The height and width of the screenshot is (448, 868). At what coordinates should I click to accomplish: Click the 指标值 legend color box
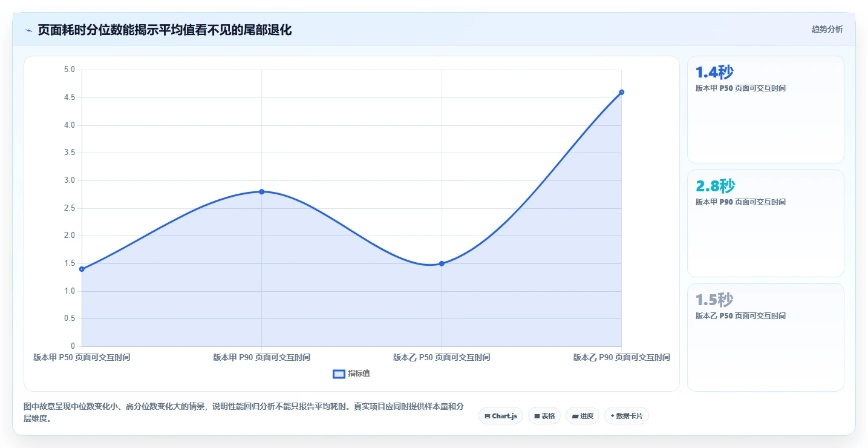coord(339,374)
